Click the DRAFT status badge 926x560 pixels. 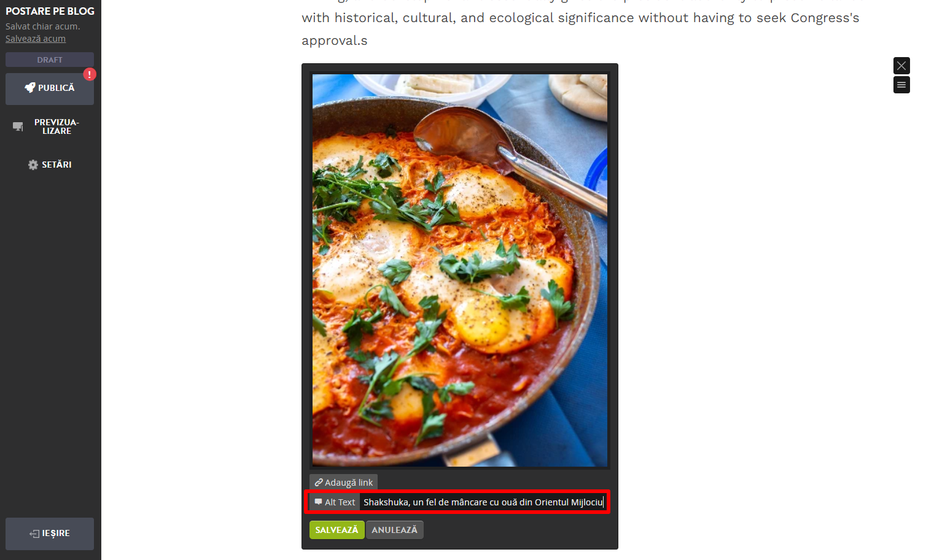pyautogui.click(x=50, y=60)
